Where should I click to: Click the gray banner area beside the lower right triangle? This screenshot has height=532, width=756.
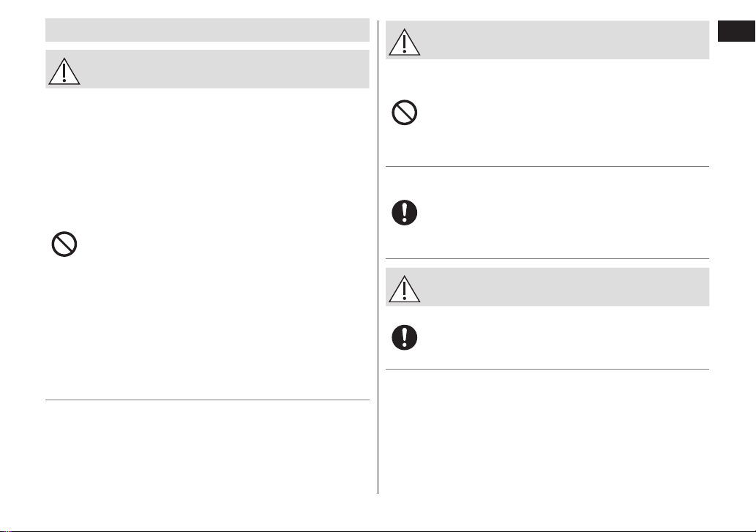coord(566,287)
